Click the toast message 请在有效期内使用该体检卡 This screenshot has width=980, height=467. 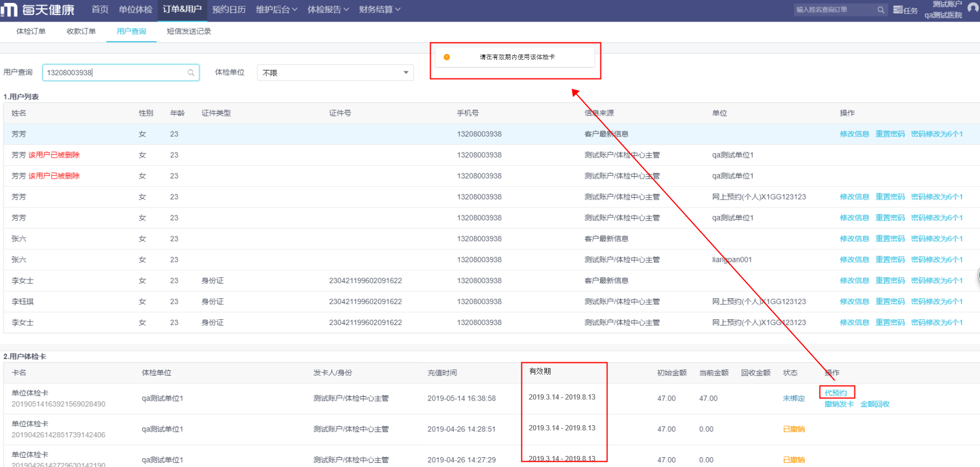tap(517, 57)
